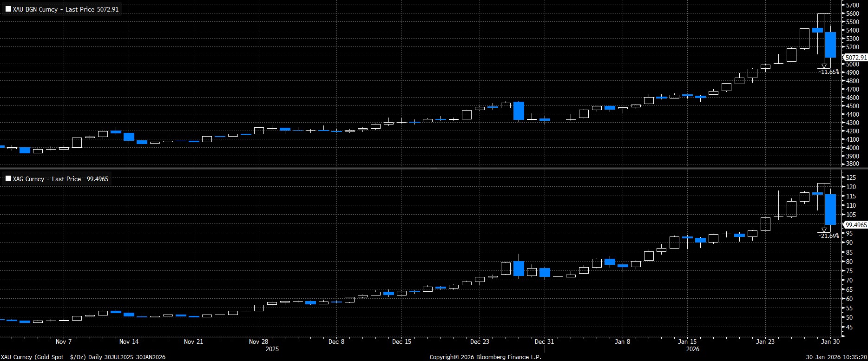Click the 99.4965 silver price tag
Screen dimensions: 868x361
pyautogui.click(x=855, y=225)
